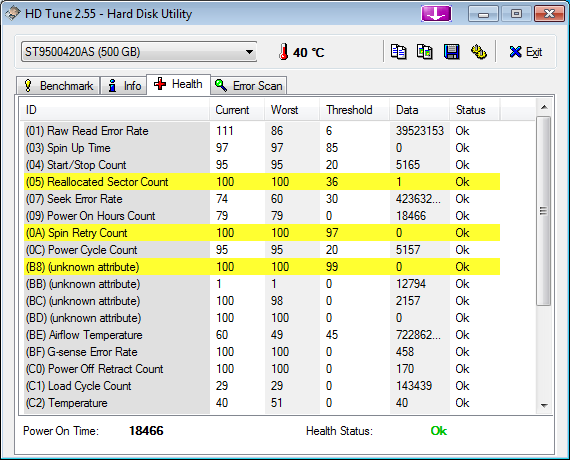The width and height of the screenshot is (571, 463).
Task: Select the Start/Stop Count row
Action: click(262, 165)
